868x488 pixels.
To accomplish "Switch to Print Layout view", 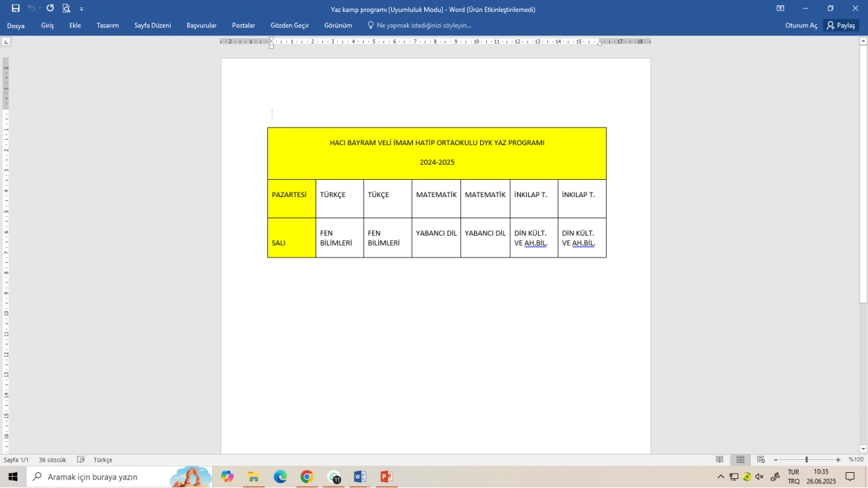I will point(740,459).
